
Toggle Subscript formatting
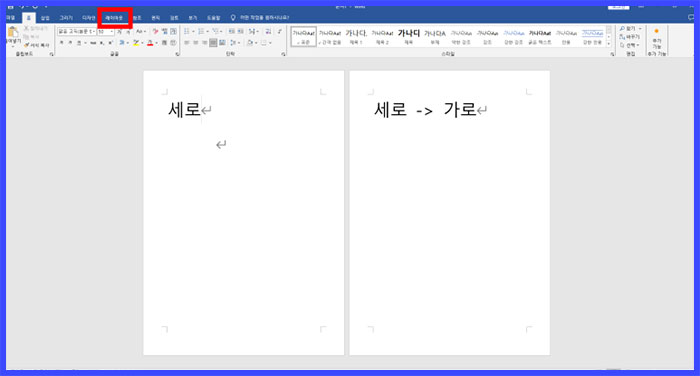[102, 43]
